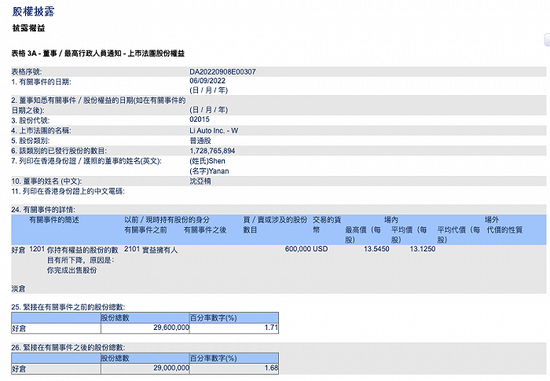Click the 交易的貨幣 column header
This screenshot has width=550, height=381.
click(327, 225)
